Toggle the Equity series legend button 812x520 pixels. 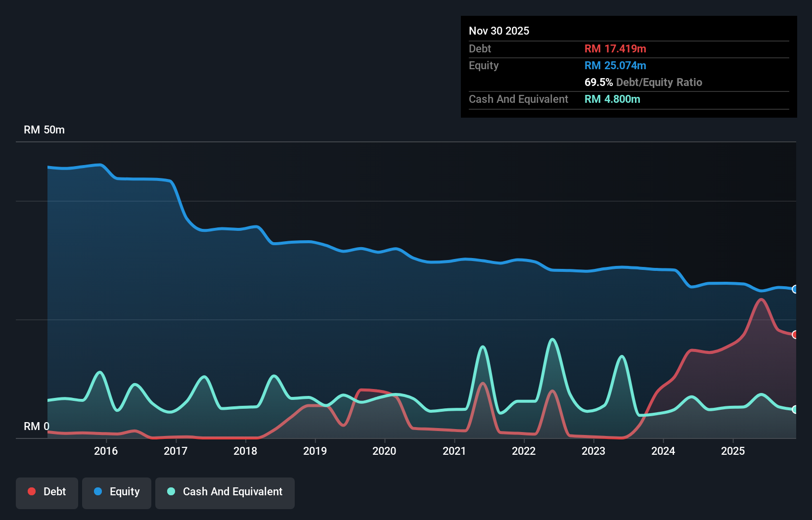pyautogui.click(x=117, y=493)
